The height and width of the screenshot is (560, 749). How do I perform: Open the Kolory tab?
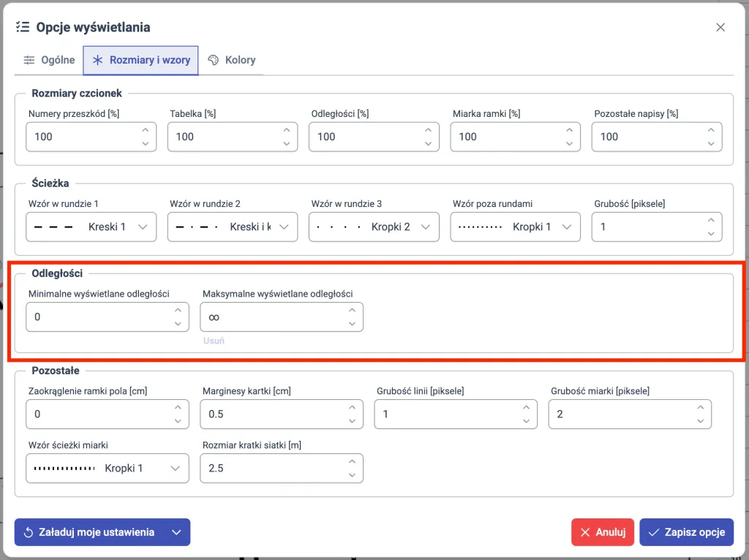pyautogui.click(x=232, y=60)
